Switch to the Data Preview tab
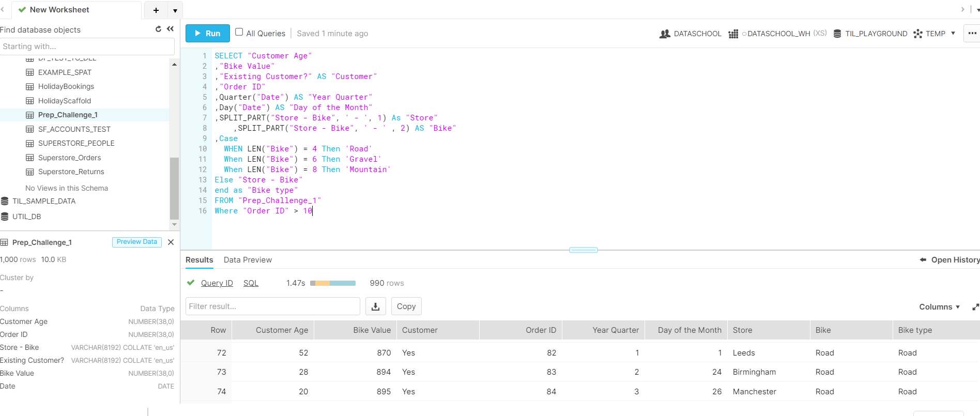This screenshot has height=416, width=980. tap(248, 260)
